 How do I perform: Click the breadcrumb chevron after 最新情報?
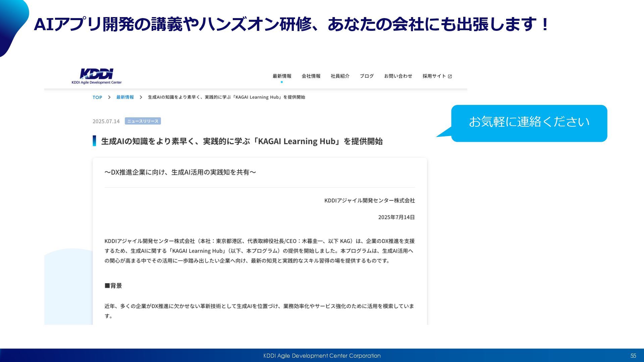tap(141, 97)
